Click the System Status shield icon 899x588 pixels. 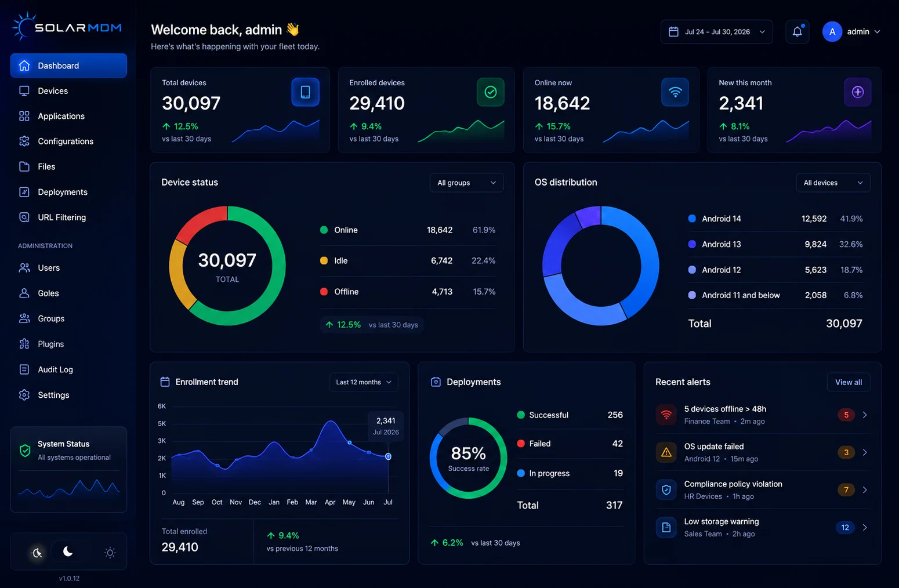(x=25, y=451)
